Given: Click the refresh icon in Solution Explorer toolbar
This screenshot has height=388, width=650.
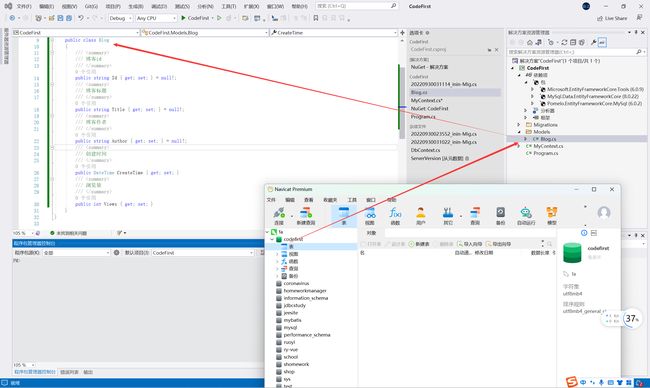Looking at the screenshot, I should pos(564,42).
